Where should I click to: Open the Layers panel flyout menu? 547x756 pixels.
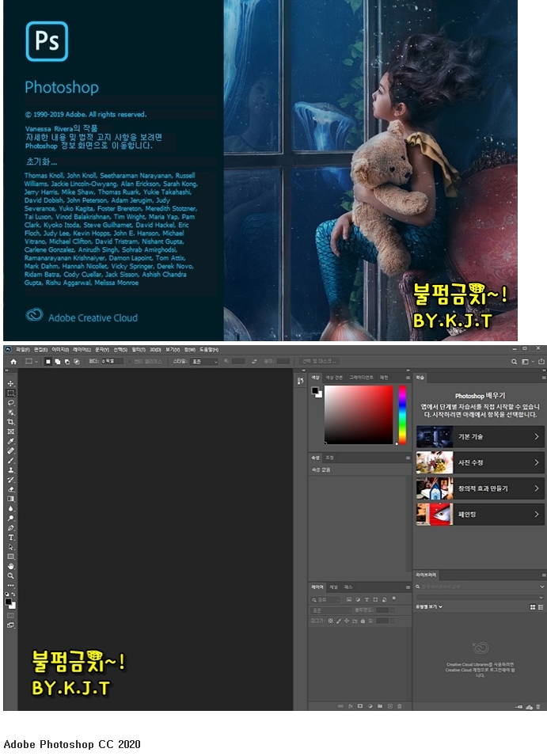[x=408, y=587]
